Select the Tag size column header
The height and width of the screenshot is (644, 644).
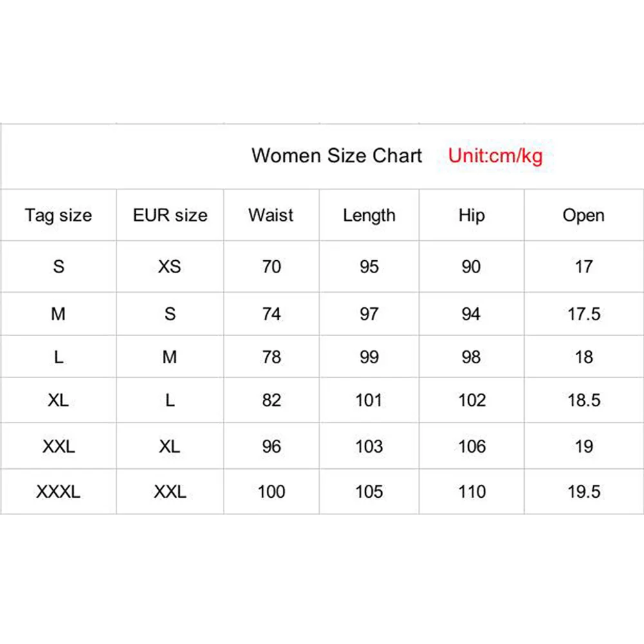pyautogui.click(x=59, y=215)
